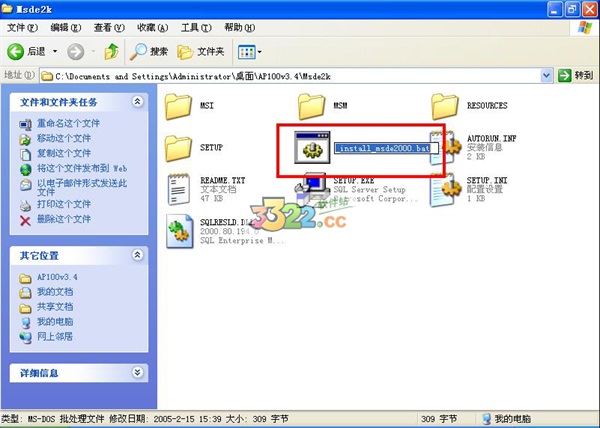Open 共享文档 under other places
This screenshot has height=428, width=600.
coord(55,306)
